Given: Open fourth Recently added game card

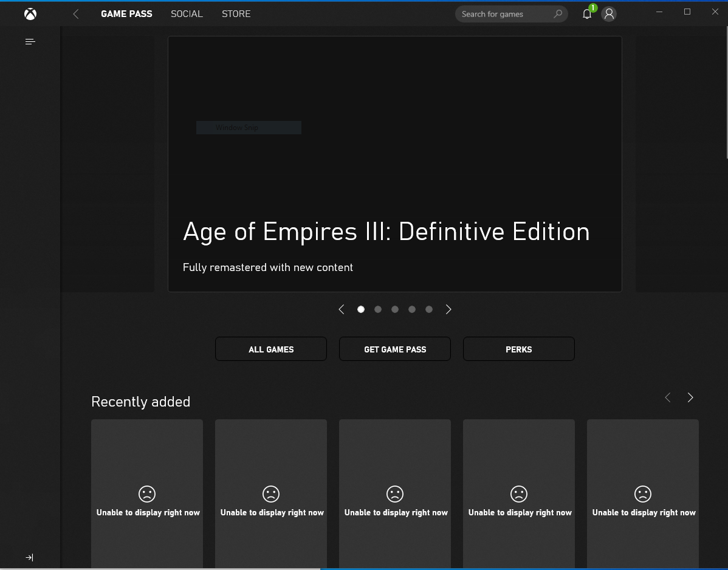Looking at the screenshot, I should coord(518,494).
